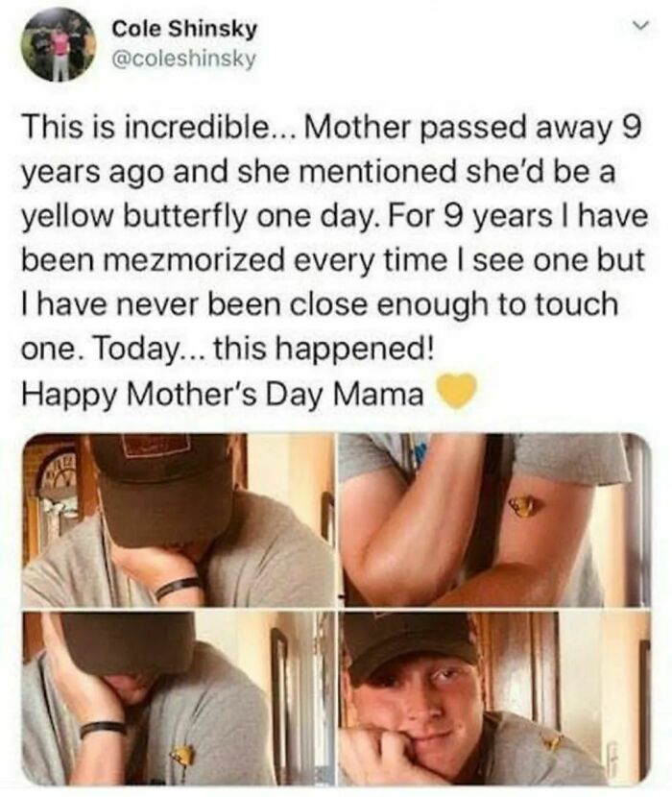Click butterfly on shoulder in bottom-right photo
672x797 pixels.
click(x=554, y=741)
